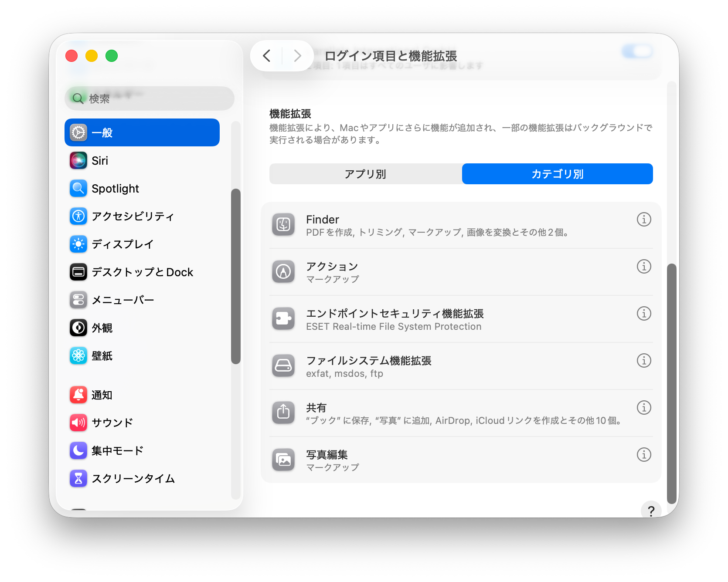Viewport: 728px width, 582px height.
Task: Click the right pane vertical scrollbar
Action: [x=672, y=383]
